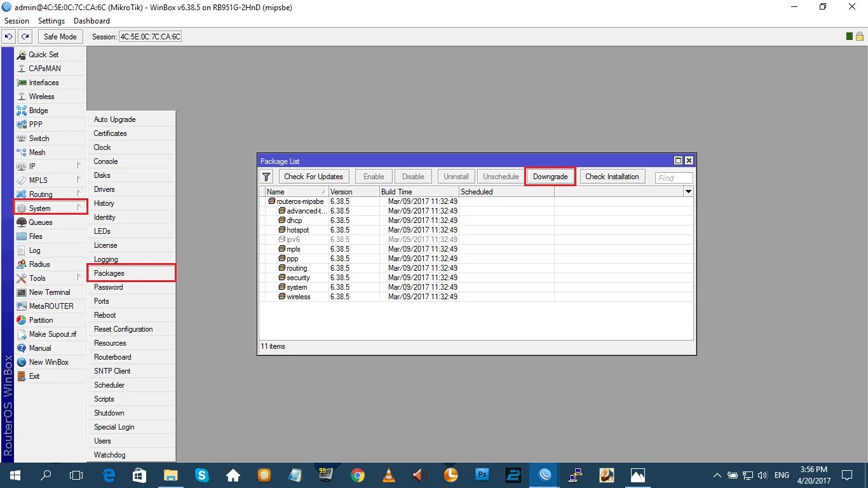Open the Switch menu entry
The image size is (868, 488).
click(x=50, y=139)
